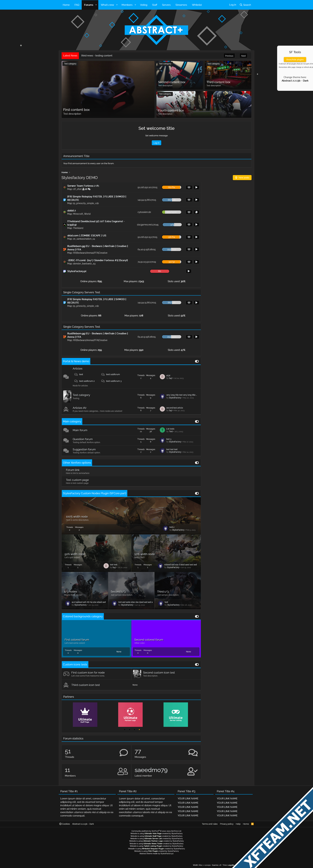This screenshot has height=868, width=313.
Task: Copy address icon for dddd 2 server
Action: point(196,212)
